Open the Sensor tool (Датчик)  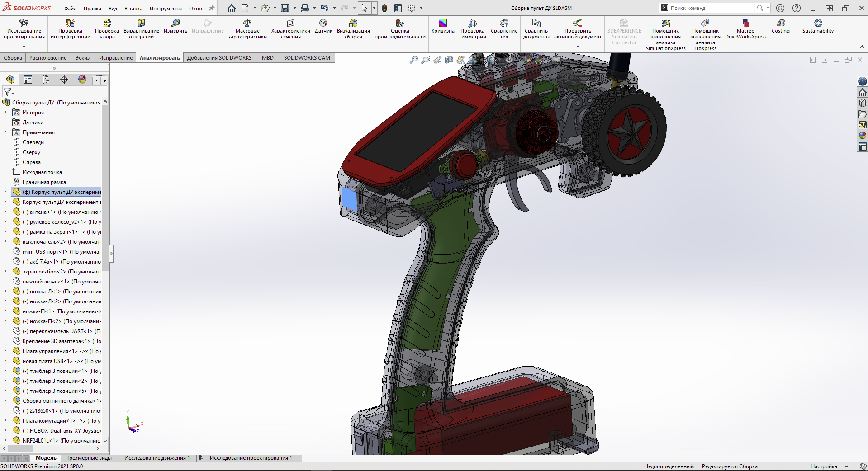(323, 26)
